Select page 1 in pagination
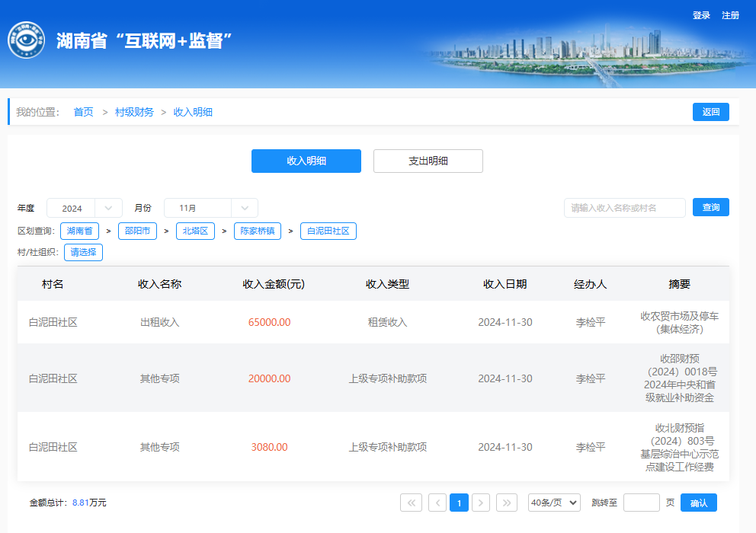This screenshot has width=756, height=533. click(x=459, y=503)
